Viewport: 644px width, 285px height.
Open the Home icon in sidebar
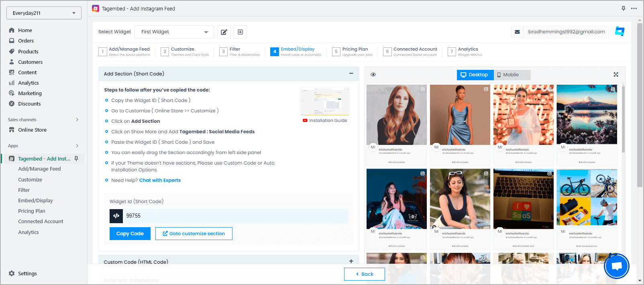[12, 30]
